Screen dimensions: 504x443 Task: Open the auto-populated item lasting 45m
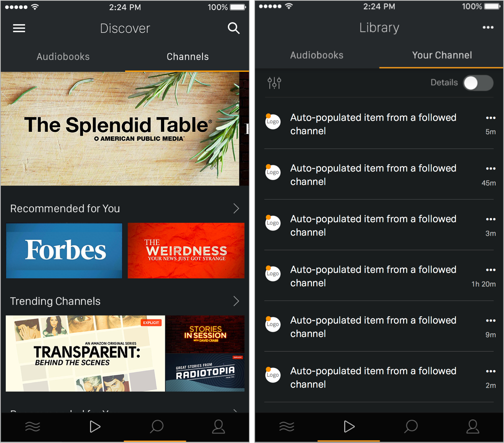[379, 174]
